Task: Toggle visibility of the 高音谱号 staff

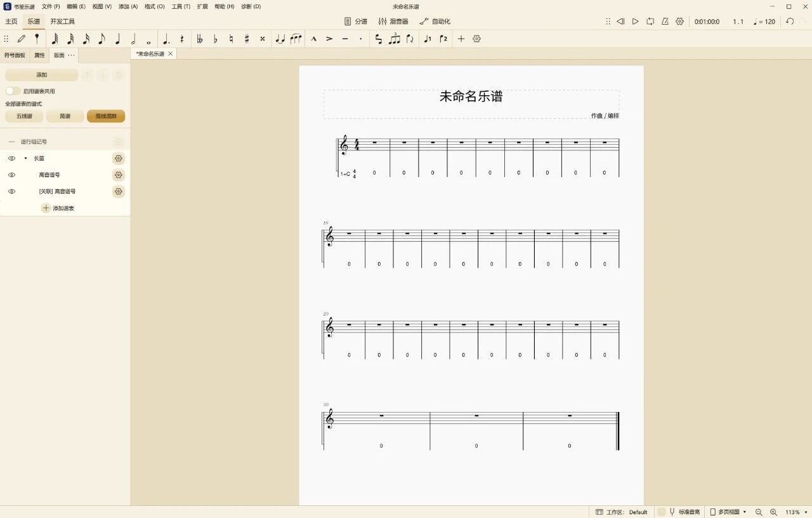Action: coord(11,175)
